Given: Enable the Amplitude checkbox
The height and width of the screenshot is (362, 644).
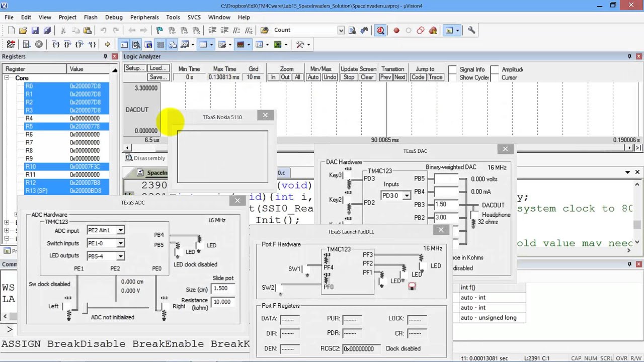Looking at the screenshot, I should 495,69.
